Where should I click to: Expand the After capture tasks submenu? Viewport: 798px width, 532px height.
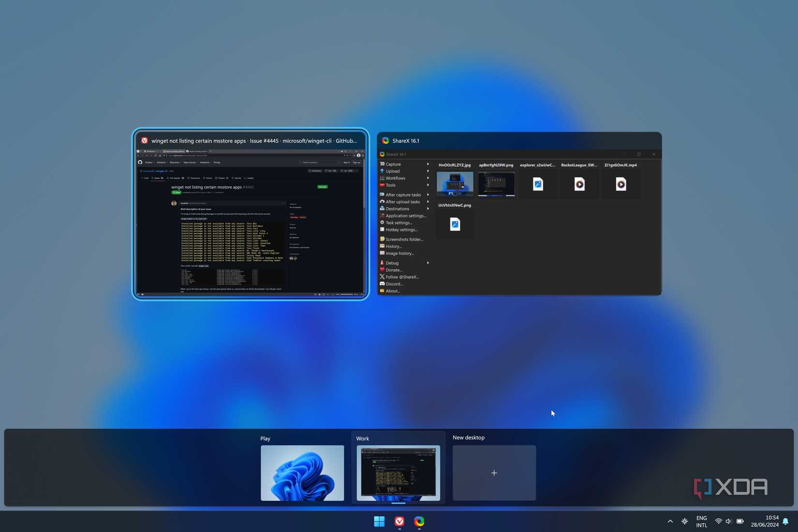403,195
